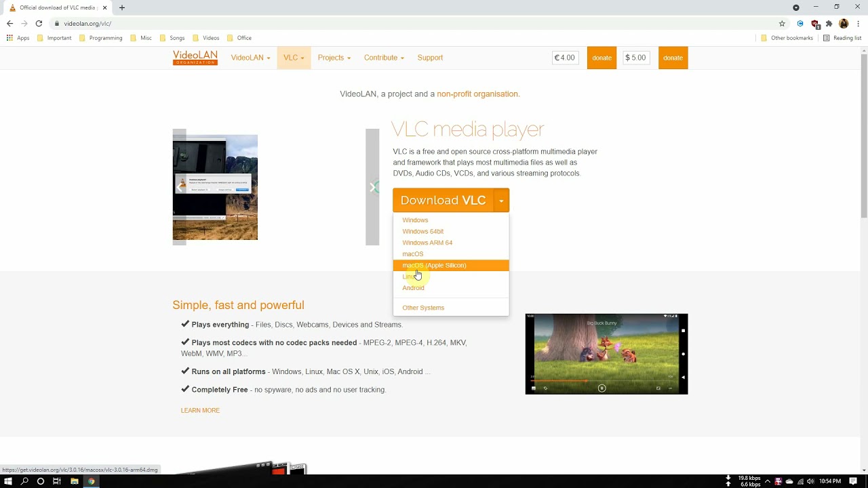Open the Contribute dropdown menu

coord(384,58)
